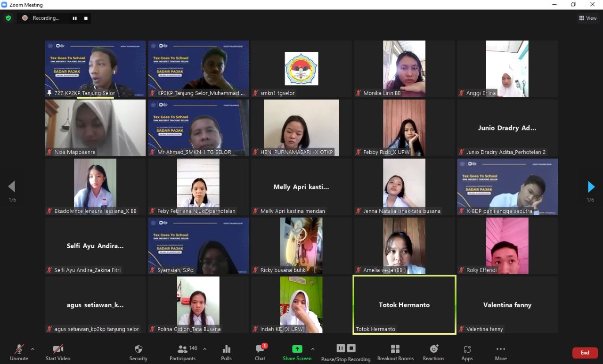
Task: Launch the Polls feature
Action: coord(226,352)
